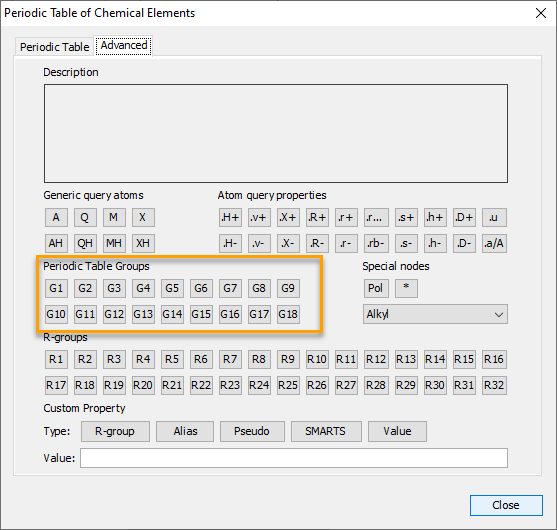This screenshot has width=557, height=530.
Task: Select the R8 R-group button
Action: click(x=259, y=359)
